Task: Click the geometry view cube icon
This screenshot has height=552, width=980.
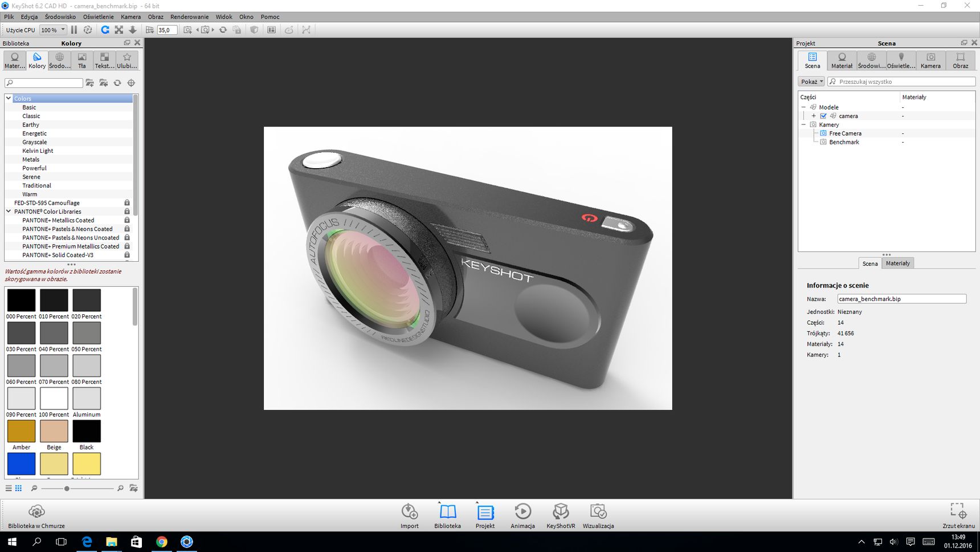Action: pos(254,30)
